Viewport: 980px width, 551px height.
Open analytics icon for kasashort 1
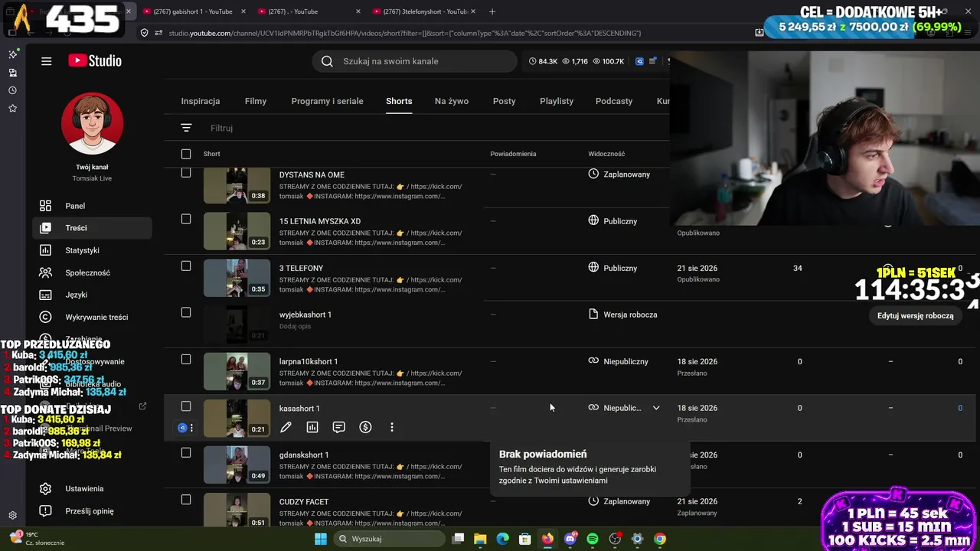[x=312, y=427]
